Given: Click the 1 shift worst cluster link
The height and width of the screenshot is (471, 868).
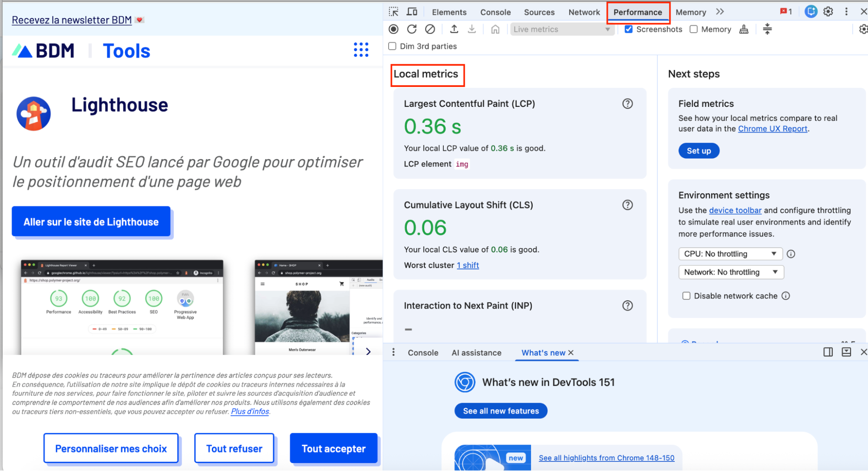Looking at the screenshot, I should [x=468, y=265].
